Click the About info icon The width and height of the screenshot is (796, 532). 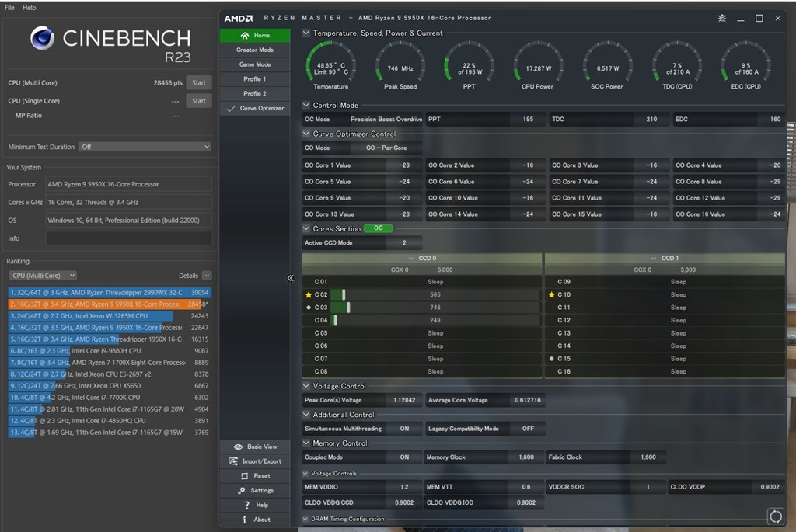[245, 520]
